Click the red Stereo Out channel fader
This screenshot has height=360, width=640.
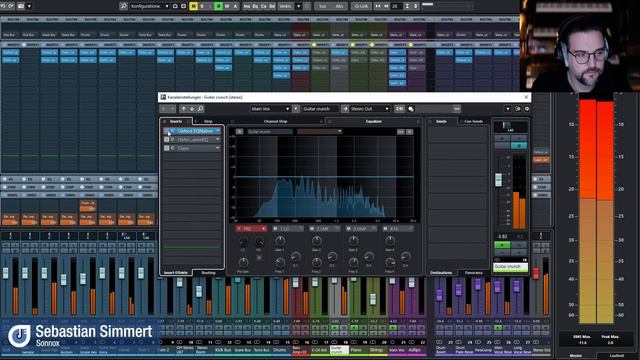(x=536, y=273)
